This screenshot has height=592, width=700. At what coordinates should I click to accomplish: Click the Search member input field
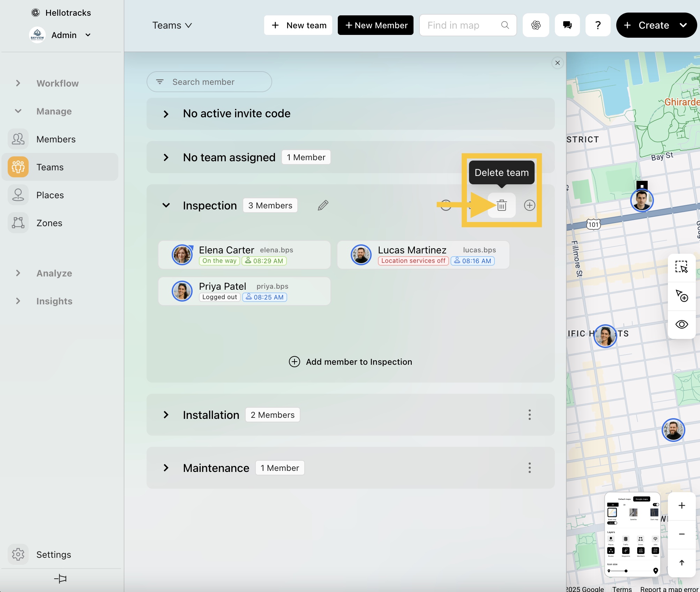[216, 82]
